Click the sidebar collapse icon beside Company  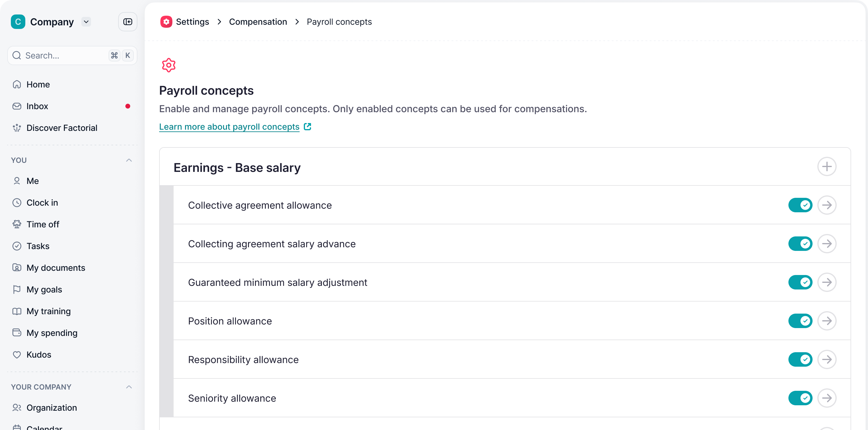point(127,22)
